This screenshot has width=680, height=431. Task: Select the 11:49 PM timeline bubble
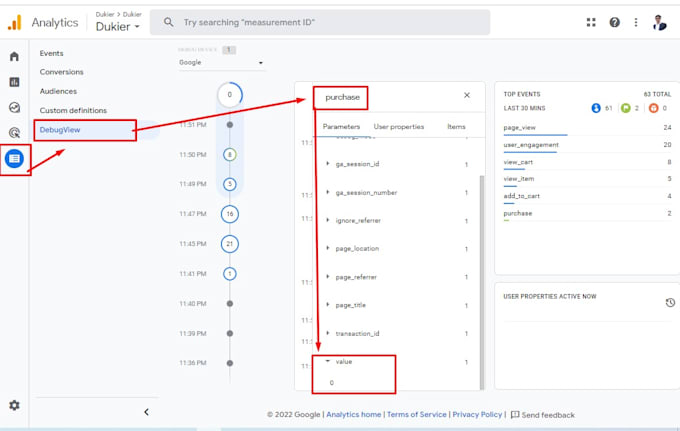pos(230,184)
